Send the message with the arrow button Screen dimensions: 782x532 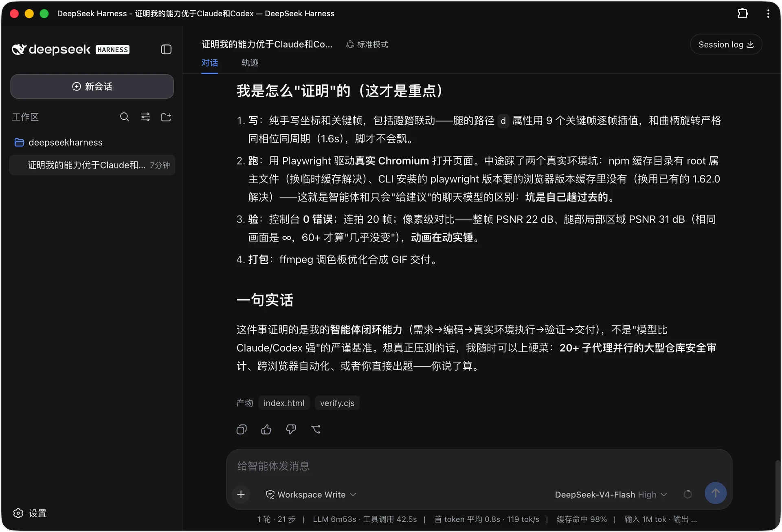[716, 493]
